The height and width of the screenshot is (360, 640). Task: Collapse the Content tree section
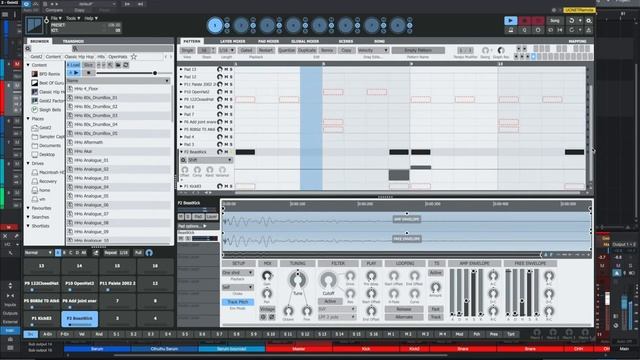pyautogui.click(x=28, y=65)
